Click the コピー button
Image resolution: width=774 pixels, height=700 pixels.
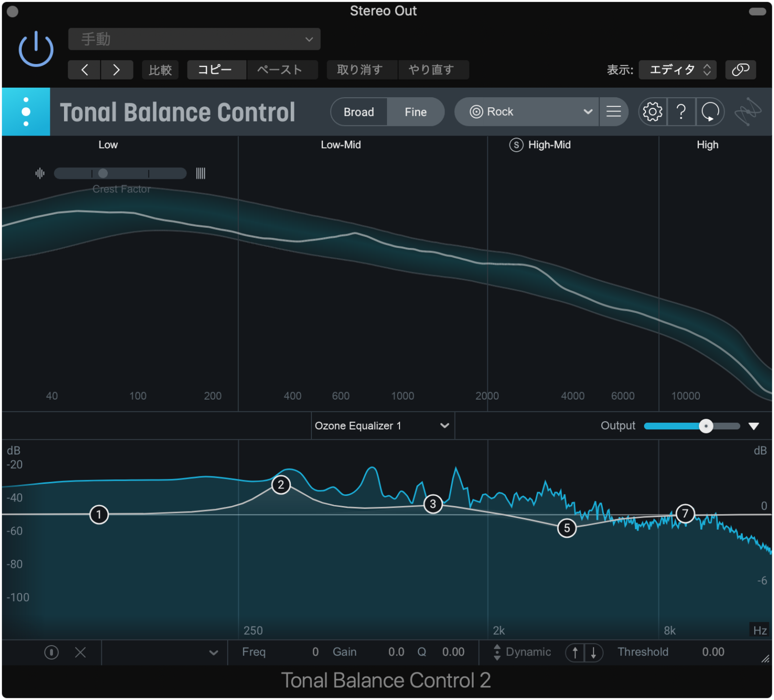[216, 70]
